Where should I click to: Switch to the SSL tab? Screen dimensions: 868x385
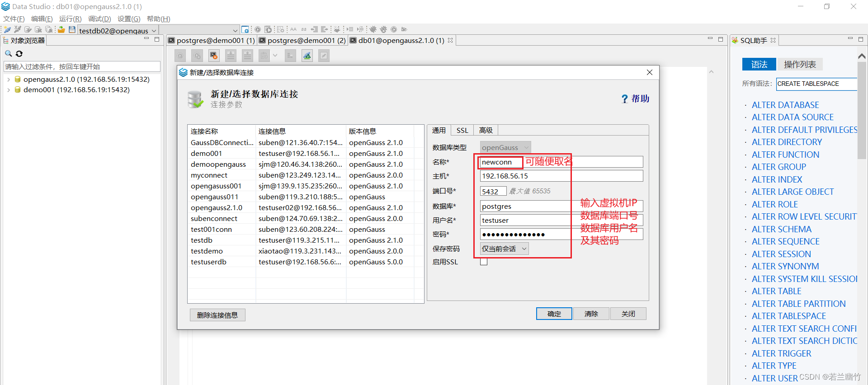coord(462,130)
